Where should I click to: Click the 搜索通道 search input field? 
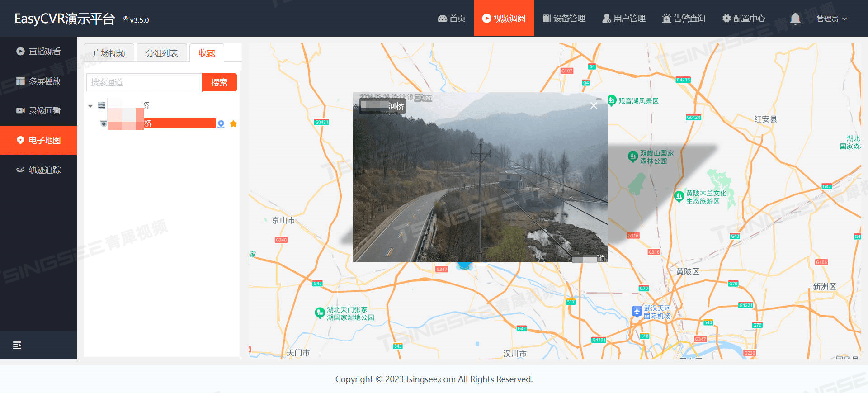(144, 82)
